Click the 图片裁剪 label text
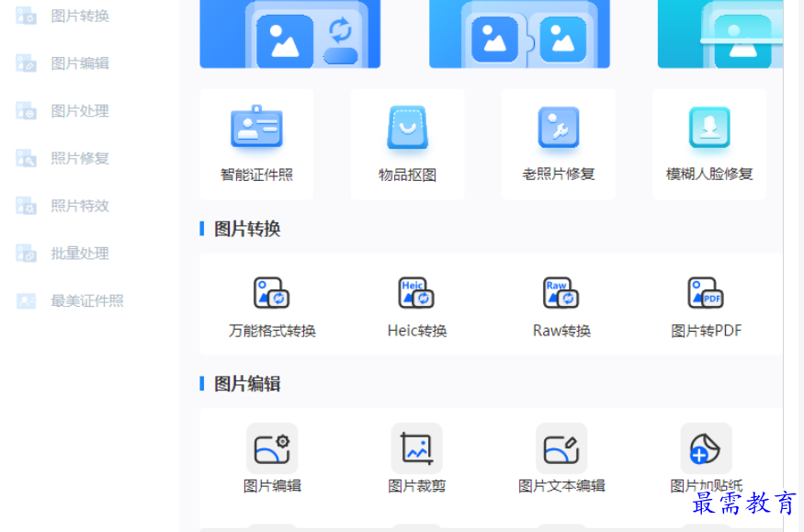804x532 pixels. [417, 486]
